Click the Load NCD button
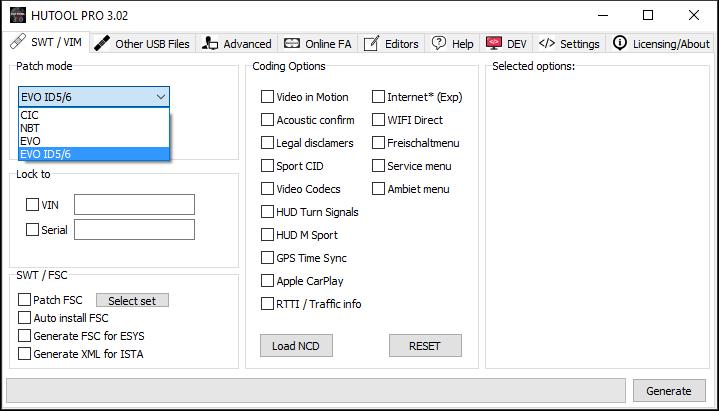Image resolution: width=719 pixels, height=411 pixels. coord(296,346)
